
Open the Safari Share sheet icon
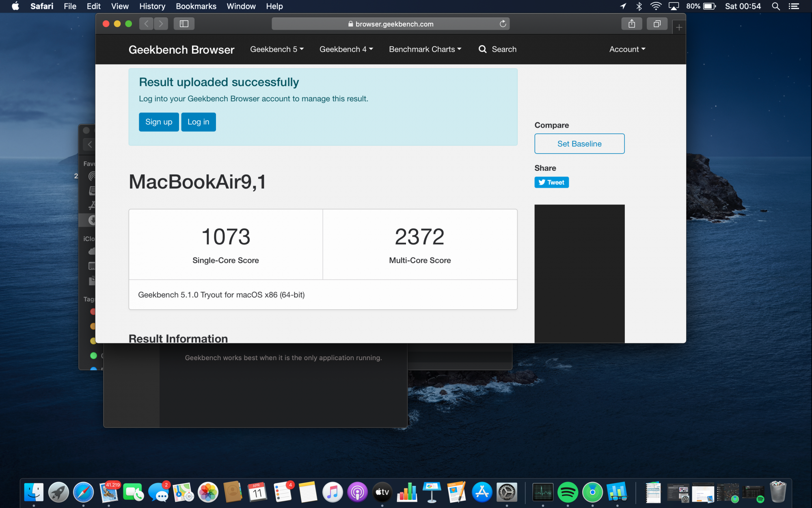tap(632, 24)
